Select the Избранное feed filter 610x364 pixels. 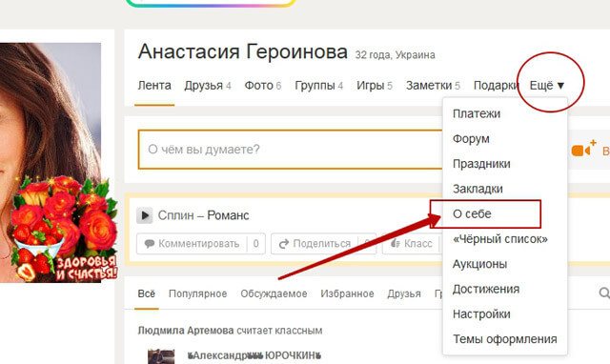347,293
